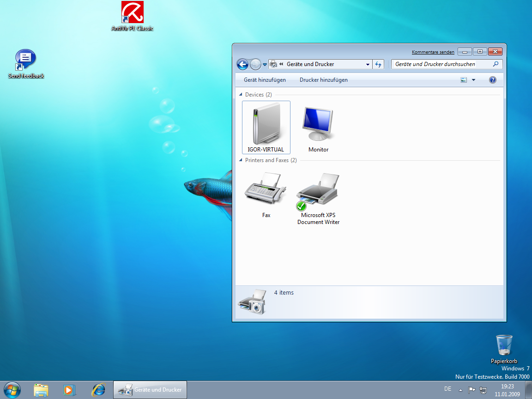The image size is (532, 399).
Task: Select the Fax printer icon
Action: pyautogui.click(x=266, y=191)
